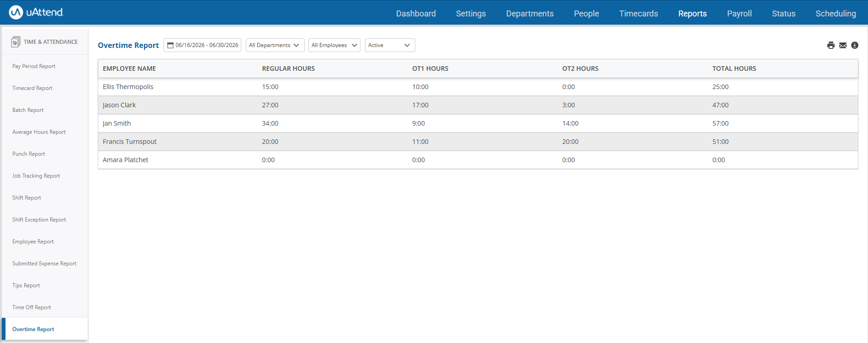The image size is (868, 343).
Task: Download the Overtime Report
Action: (x=855, y=45)
